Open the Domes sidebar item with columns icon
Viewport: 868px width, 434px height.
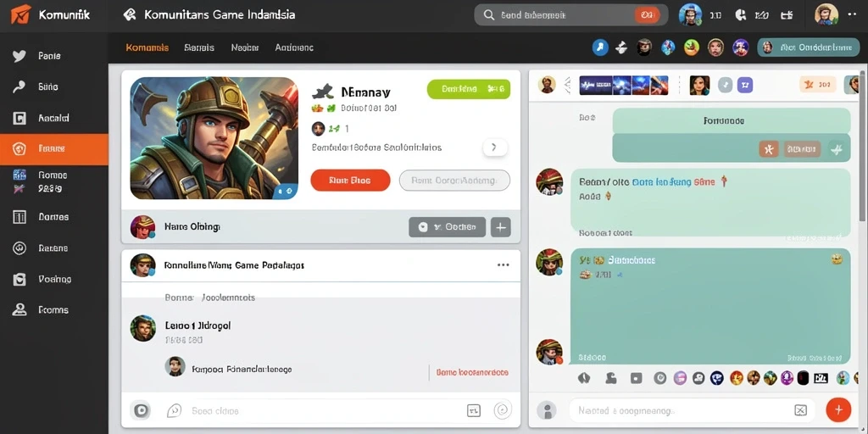(x=54, y=217)
